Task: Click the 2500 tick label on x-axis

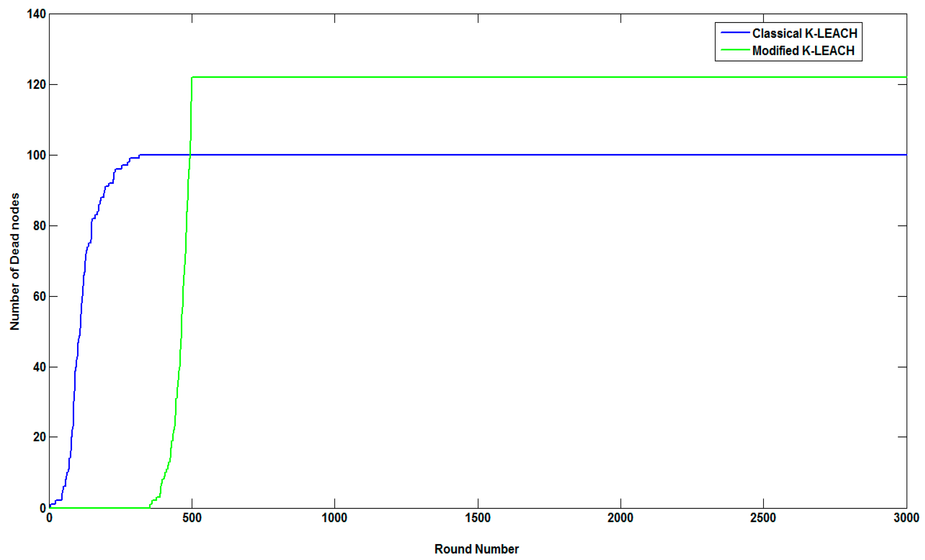Action: (x=763, y=518)
